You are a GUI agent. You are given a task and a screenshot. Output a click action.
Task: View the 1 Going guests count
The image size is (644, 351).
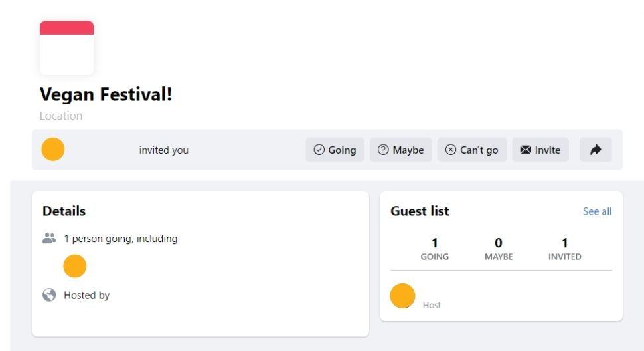click(x=435, y=249)
